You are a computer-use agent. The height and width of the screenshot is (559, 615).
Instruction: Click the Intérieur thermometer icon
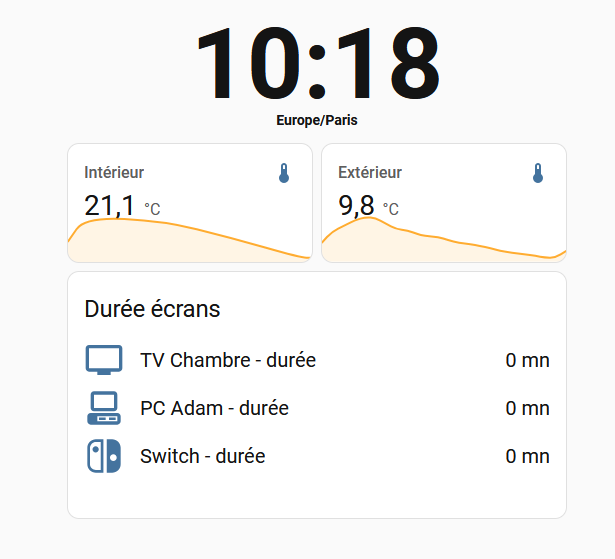tap(284, 174)
